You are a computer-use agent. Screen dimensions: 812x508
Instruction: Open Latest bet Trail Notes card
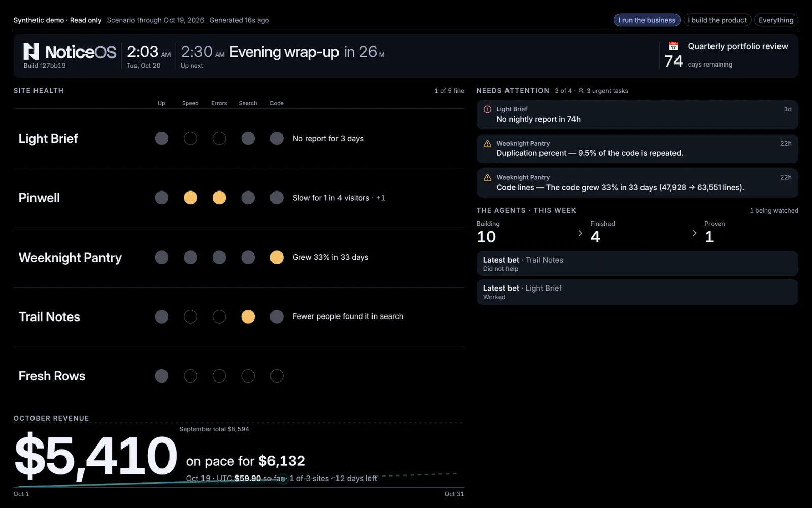637,264
